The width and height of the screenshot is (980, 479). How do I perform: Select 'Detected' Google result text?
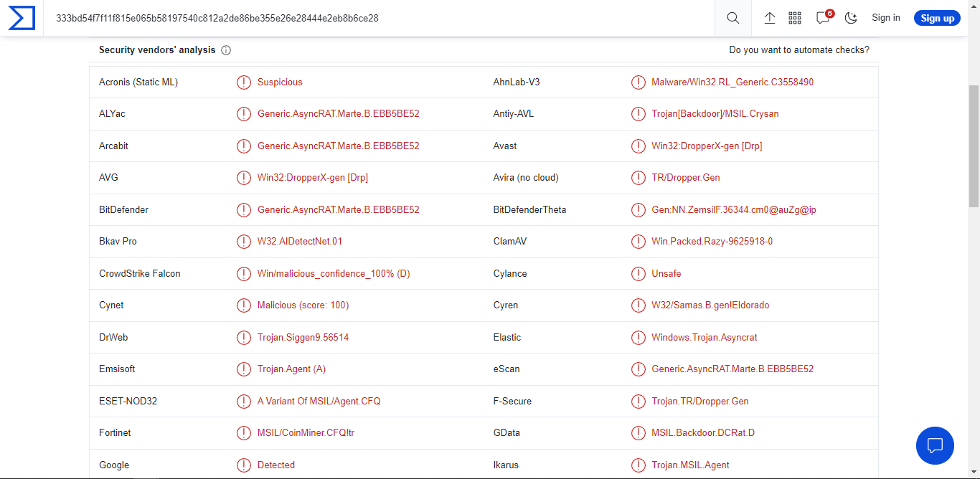(276, 465)
